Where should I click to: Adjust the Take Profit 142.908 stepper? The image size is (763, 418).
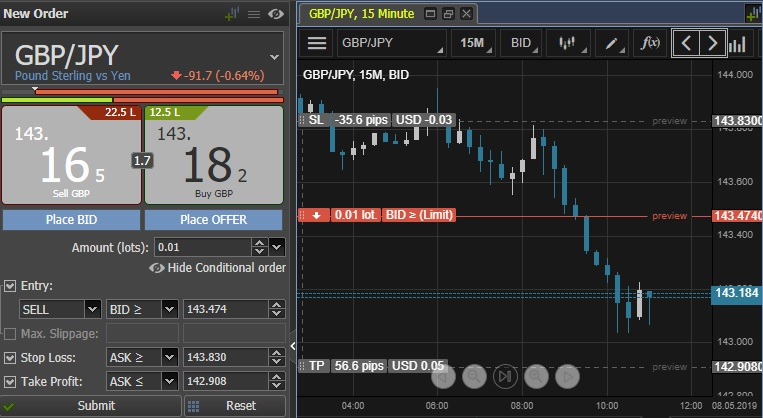[x=277, y=381]
